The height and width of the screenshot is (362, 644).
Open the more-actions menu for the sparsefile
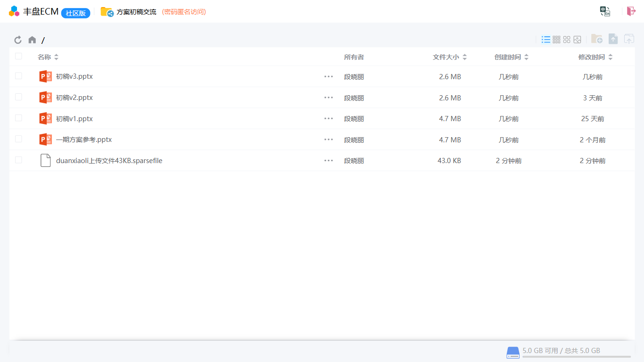point(329,161)
